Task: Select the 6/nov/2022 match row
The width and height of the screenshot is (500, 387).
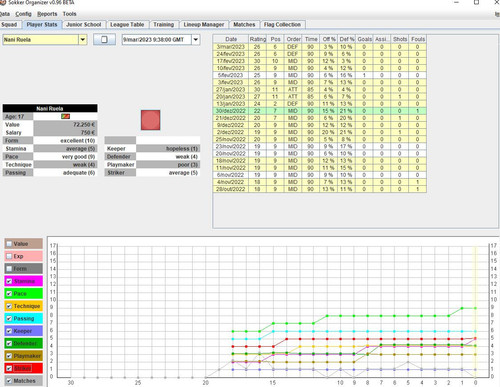Action: click(320, 175)
